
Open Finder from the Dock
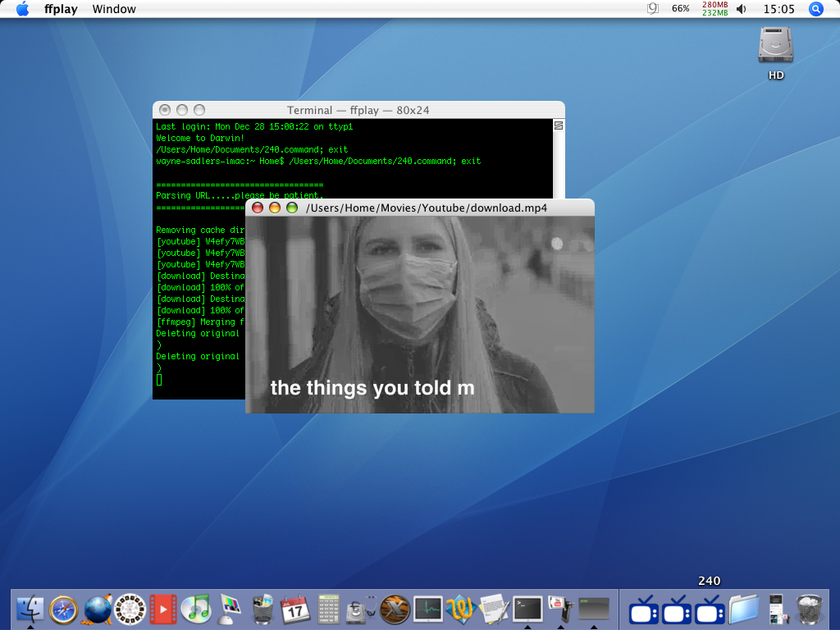tap(30, 609)
